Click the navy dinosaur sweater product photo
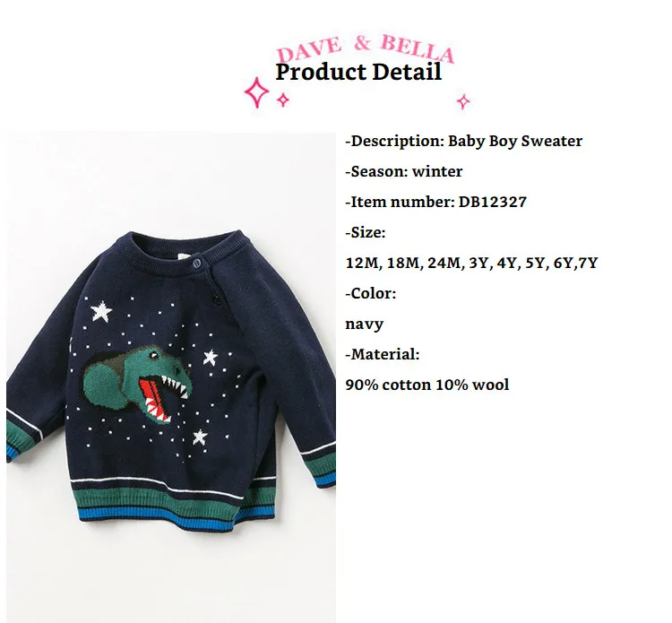This screenshot has width=672, height=623. click(171, 376)
